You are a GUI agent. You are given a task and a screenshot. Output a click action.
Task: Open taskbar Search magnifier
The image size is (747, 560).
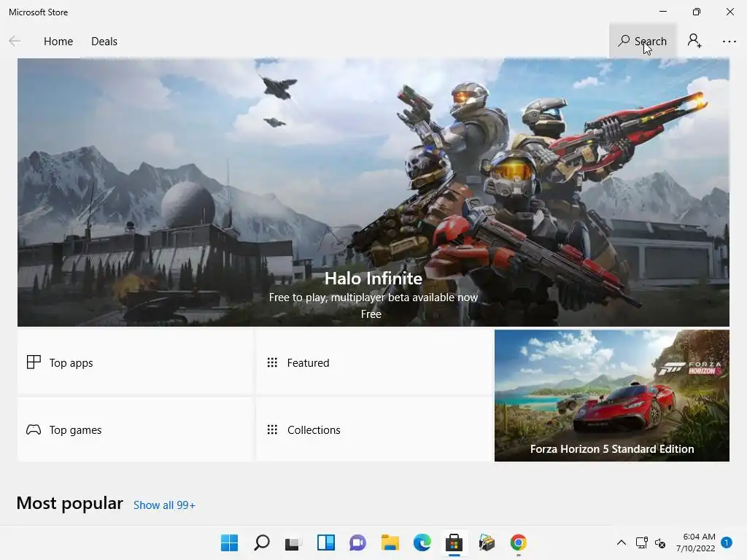(x=262, y=542)
